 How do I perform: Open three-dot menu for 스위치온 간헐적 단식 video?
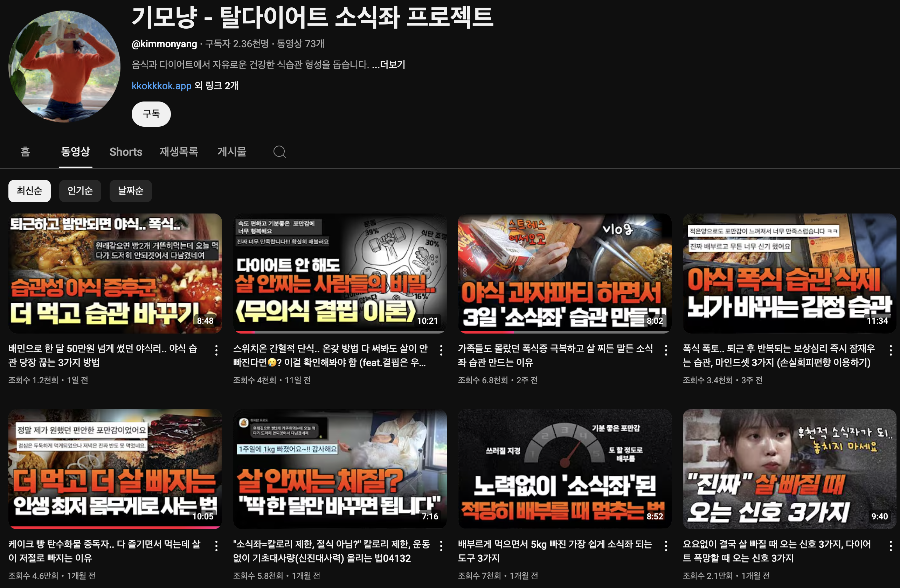click(441, 350)
